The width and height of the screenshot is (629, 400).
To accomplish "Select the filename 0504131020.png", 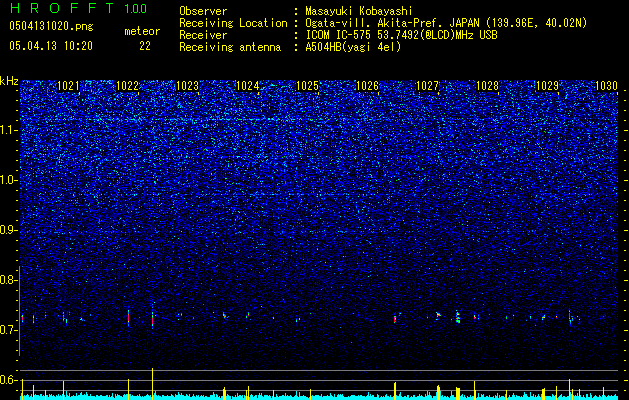I will pos(51,26).
